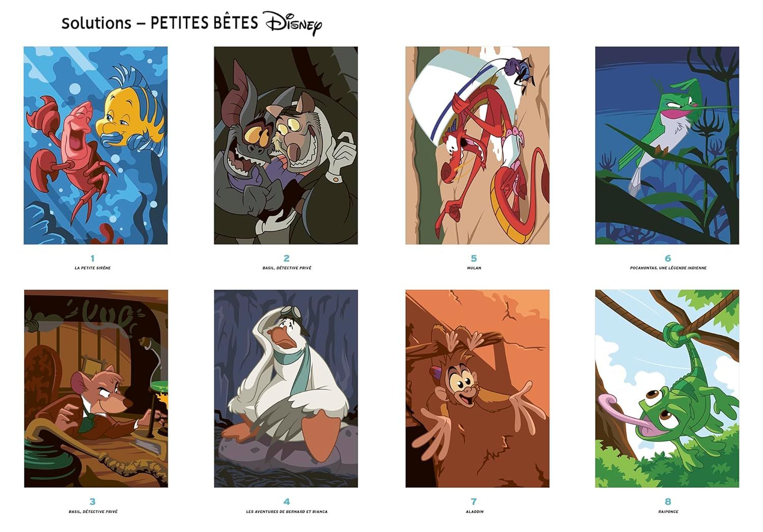Click the white albatross Orville illustration

286,389
